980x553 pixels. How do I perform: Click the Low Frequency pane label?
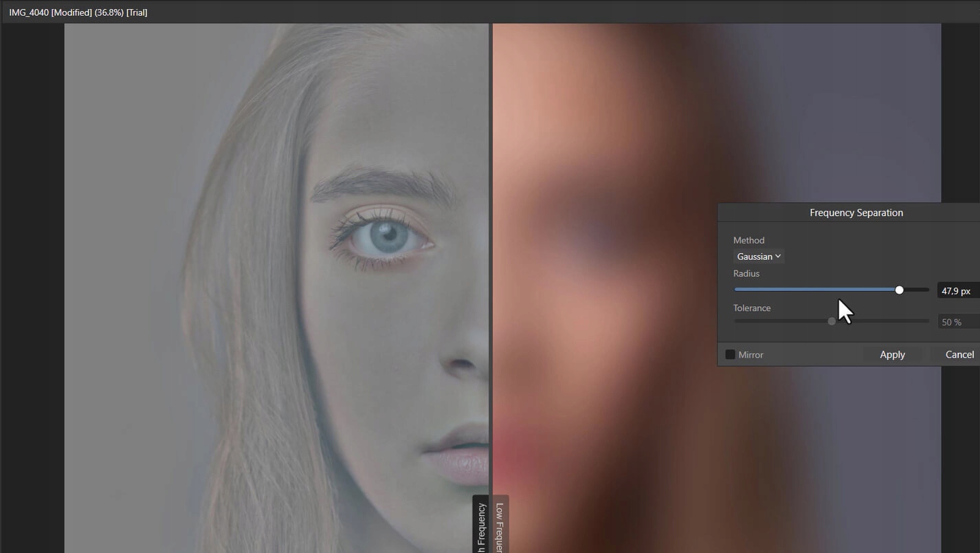(500, 526)
